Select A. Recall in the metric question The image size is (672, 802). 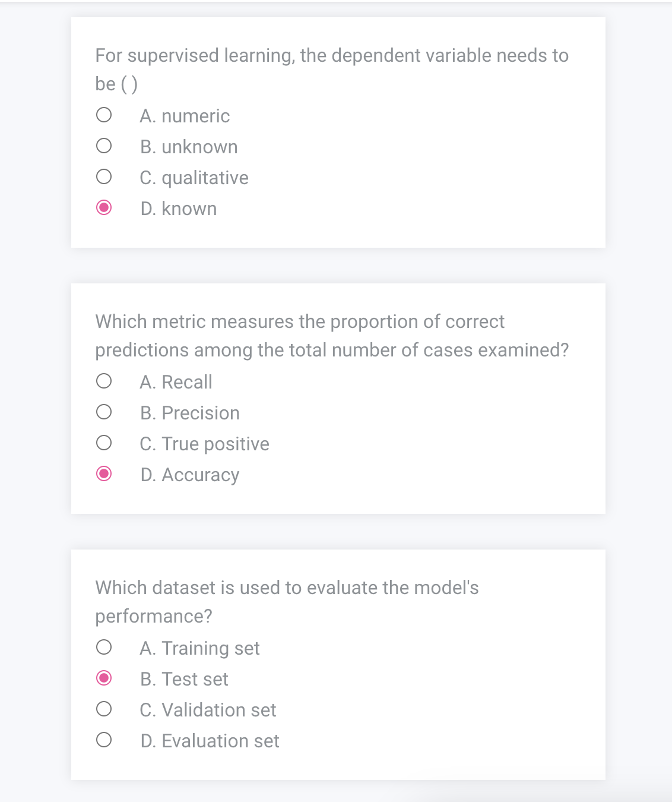pos(103,381)
